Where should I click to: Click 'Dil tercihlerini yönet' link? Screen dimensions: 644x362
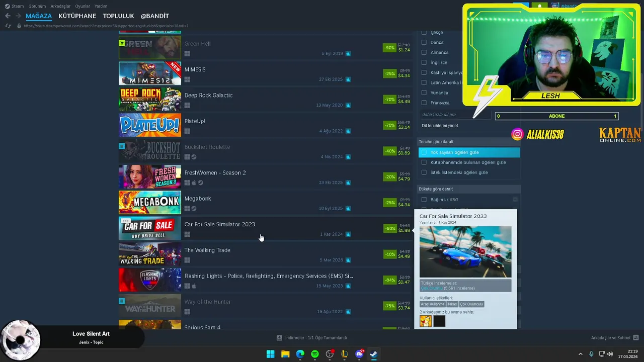440,126
